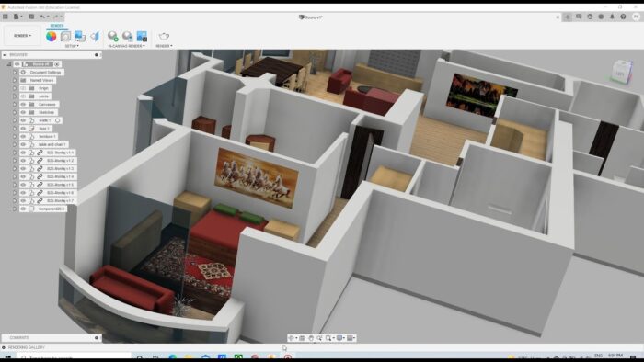Expand the Named Views node

click(x=15, y=80)
